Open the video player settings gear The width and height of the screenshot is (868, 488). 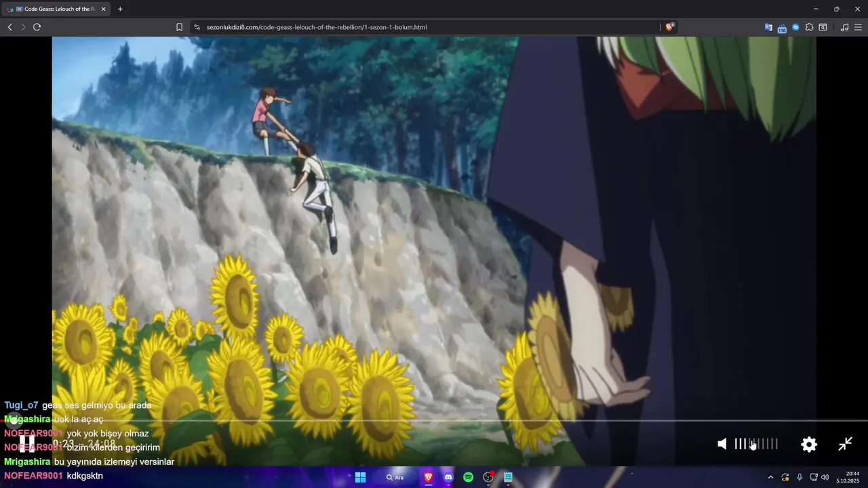point(809,444)
